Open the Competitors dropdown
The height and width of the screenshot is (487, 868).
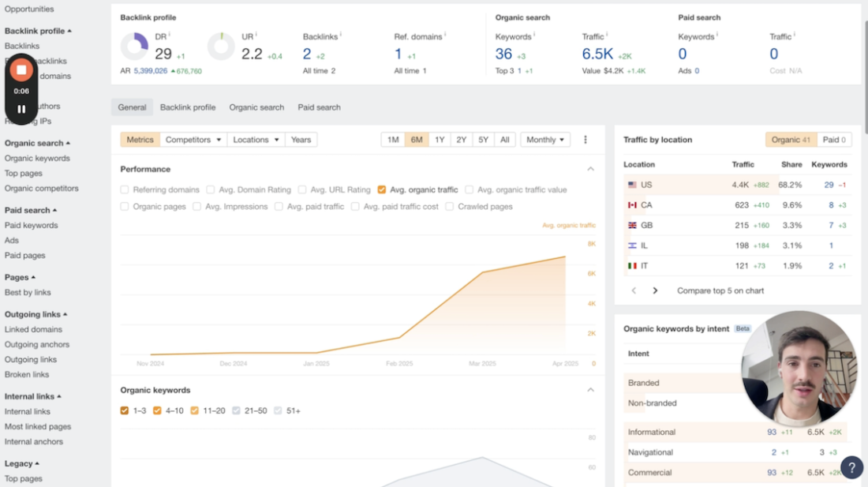pyautogui.click(x=193, y=139)
